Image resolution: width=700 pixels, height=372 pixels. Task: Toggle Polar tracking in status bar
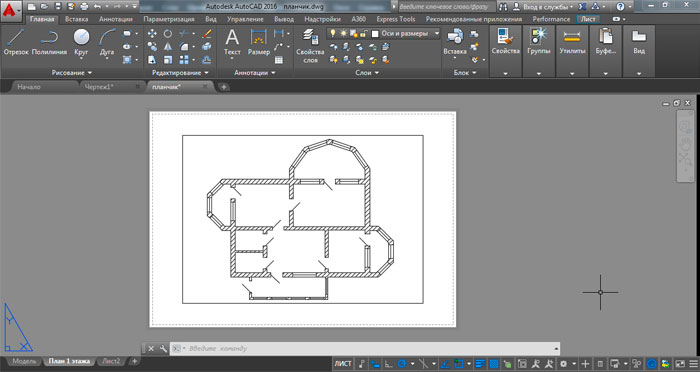point(402,364)
